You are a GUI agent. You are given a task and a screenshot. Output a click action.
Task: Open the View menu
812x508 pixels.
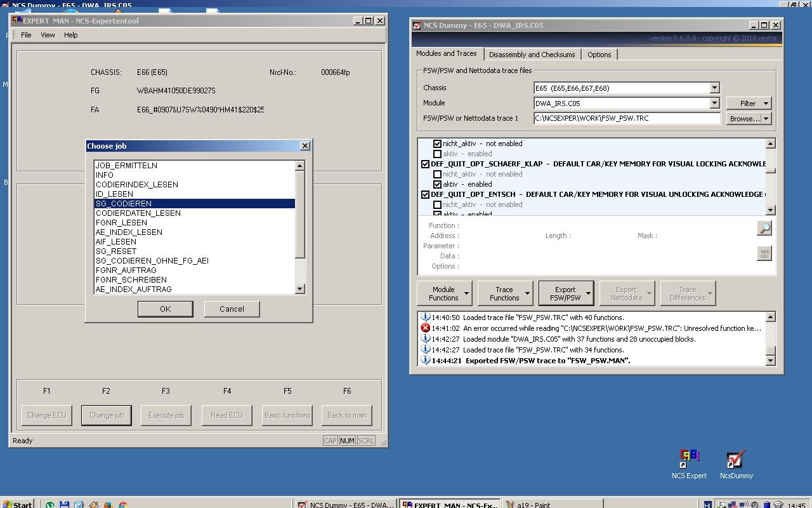point(48,35)
